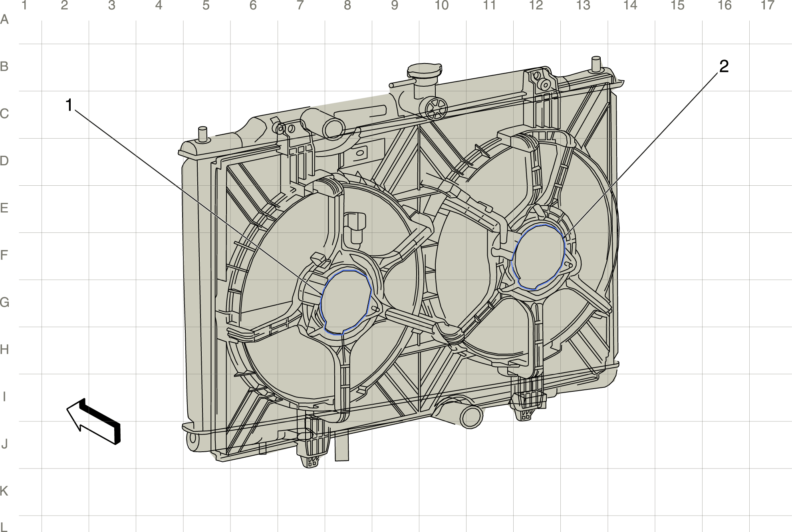Select column header 4 on the grid
Screen dimensions: 792x532
(x=159, y=6)
